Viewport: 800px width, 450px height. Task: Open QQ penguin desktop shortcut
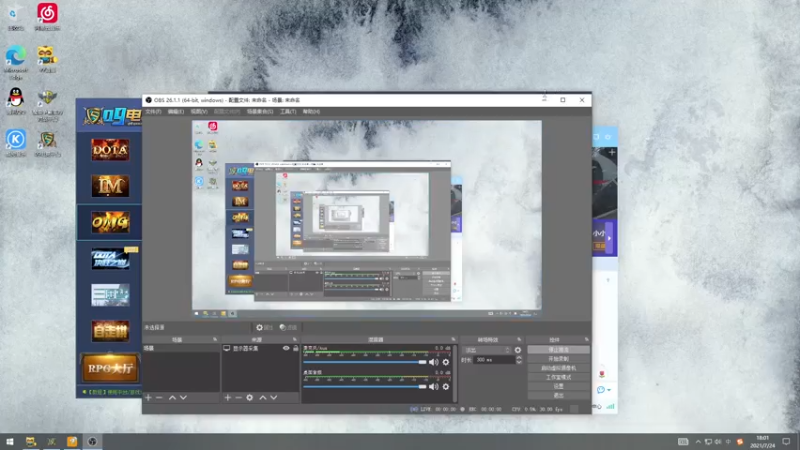pos(16,101)
